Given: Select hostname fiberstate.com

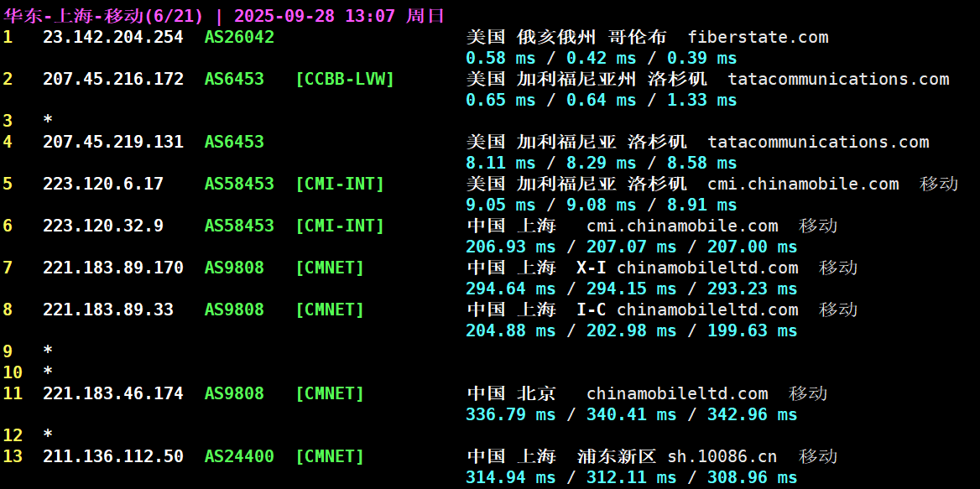Looking at the screenshot, I should 758,37.
